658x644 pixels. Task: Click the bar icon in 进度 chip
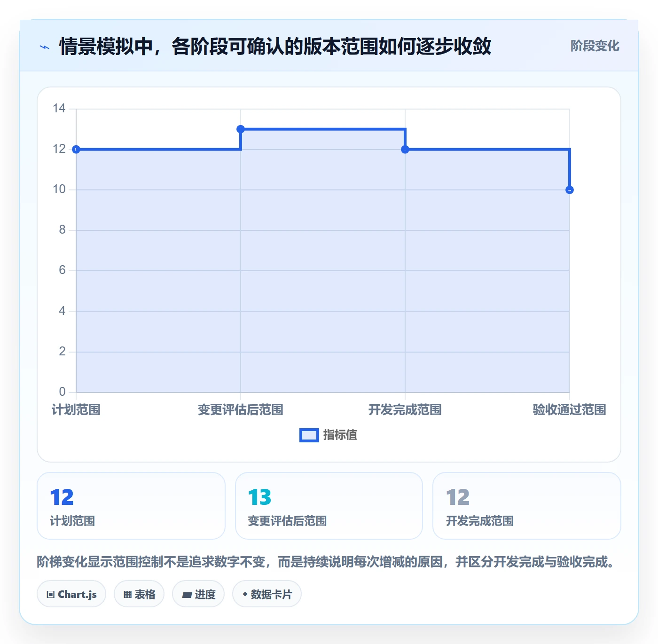(187, 595)
